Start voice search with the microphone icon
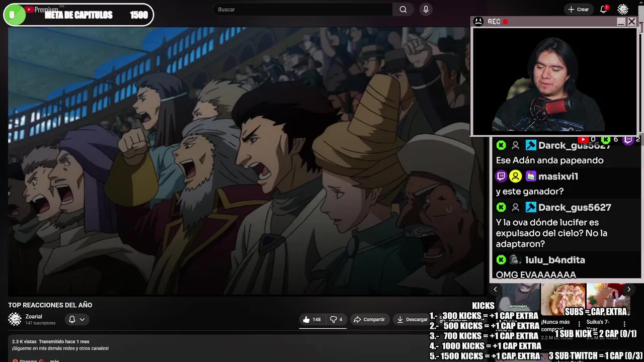This screenshot has width=644, height=362. 426,10
